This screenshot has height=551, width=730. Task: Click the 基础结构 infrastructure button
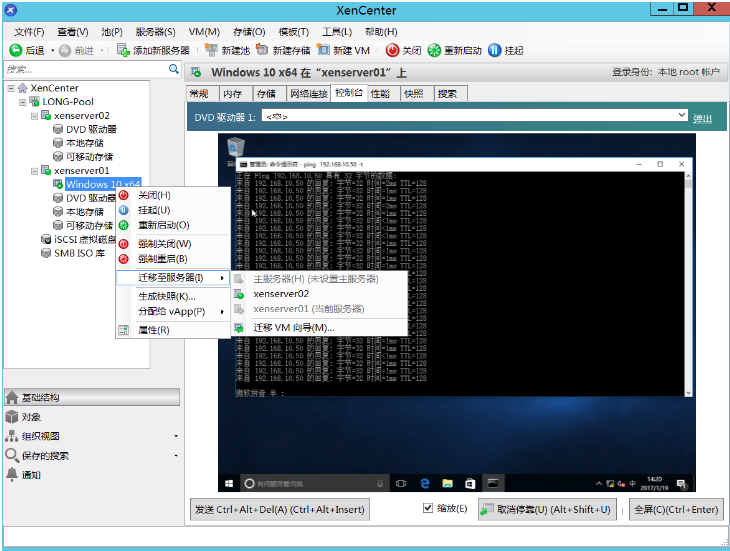tap(92, 397)
